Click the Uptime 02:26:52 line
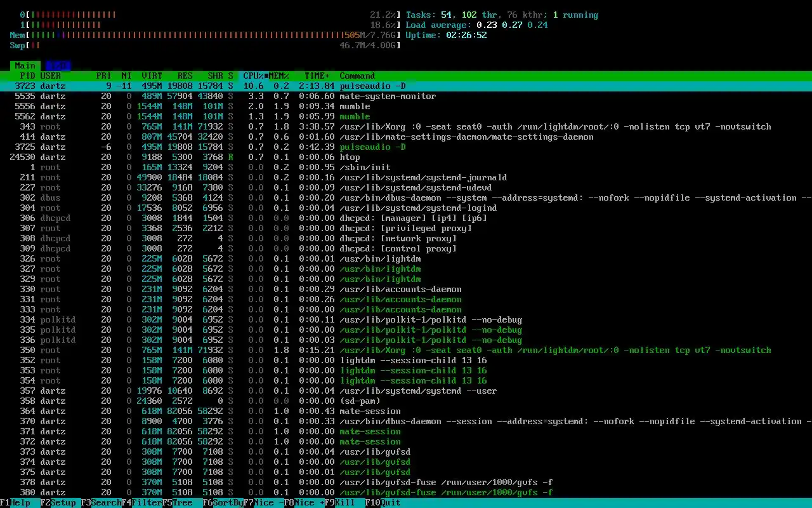Viewport: 812px width, 508px height. click(x=446, y=35)
